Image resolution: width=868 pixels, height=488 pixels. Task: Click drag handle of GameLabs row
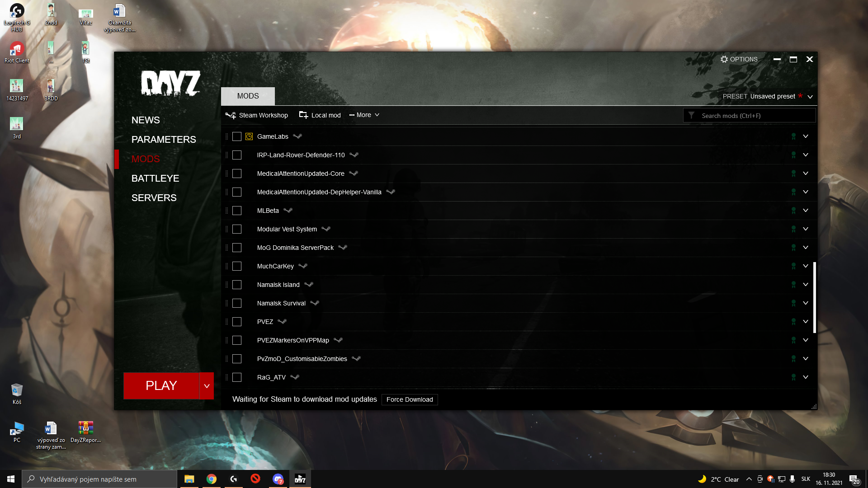pos(226,136)
